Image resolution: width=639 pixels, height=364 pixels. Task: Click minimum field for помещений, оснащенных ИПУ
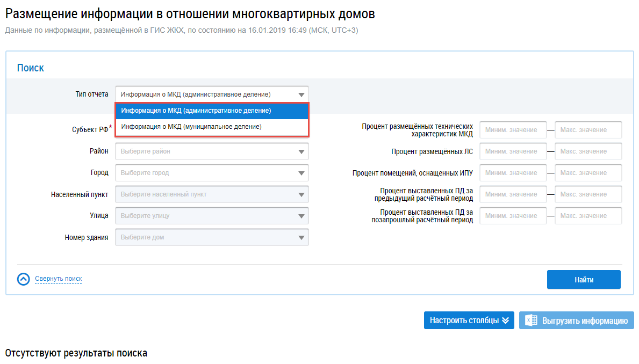[x=513, y=173]
